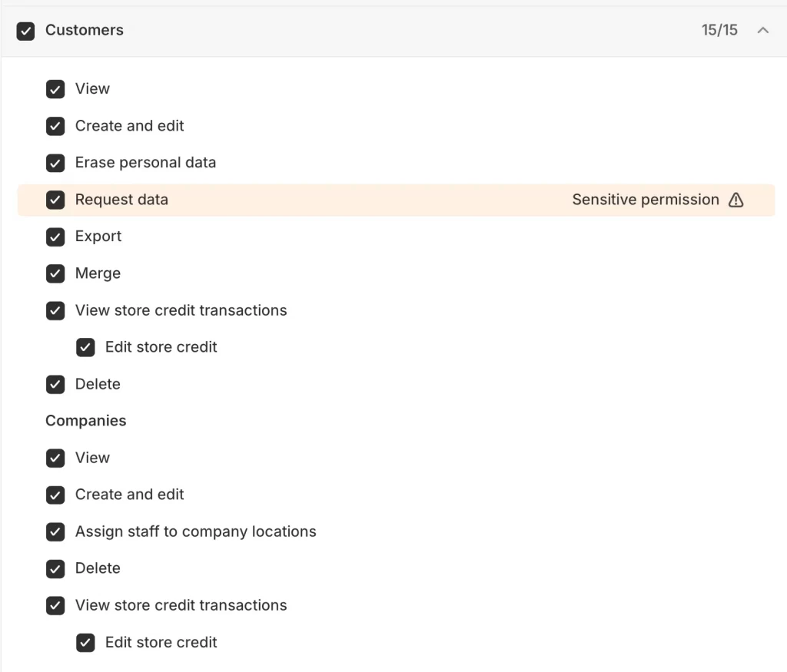This screenshot has height=672, width=787.
Task: Toggle the View permission under Customers
Action: pos(55,89)
